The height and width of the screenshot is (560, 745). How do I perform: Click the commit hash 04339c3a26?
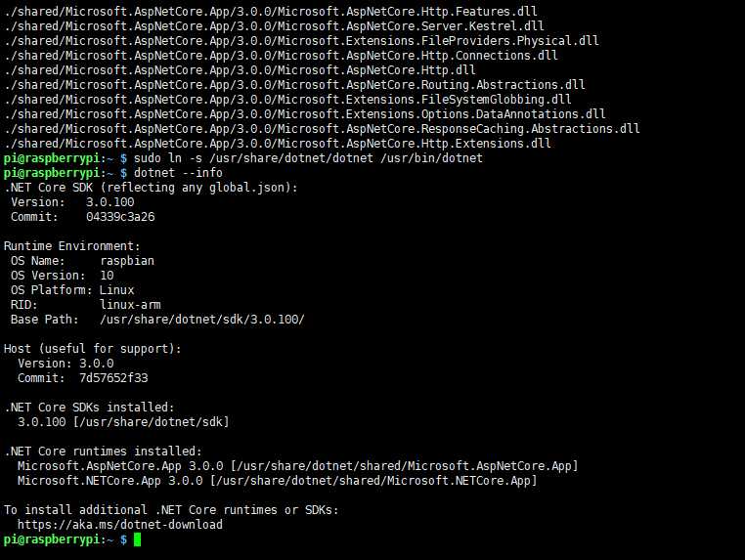(120, 217)
